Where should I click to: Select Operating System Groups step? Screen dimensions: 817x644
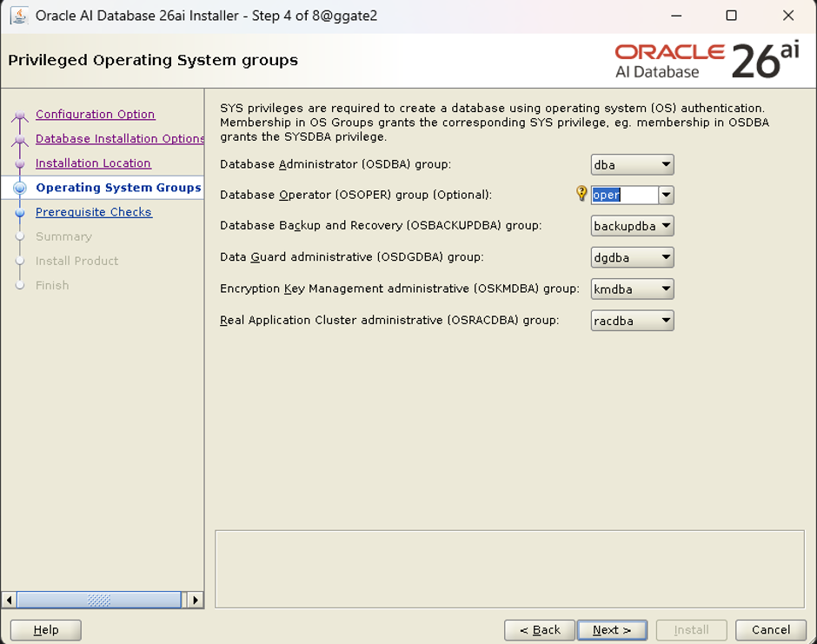pyautogui.click(x=118, y=188)
